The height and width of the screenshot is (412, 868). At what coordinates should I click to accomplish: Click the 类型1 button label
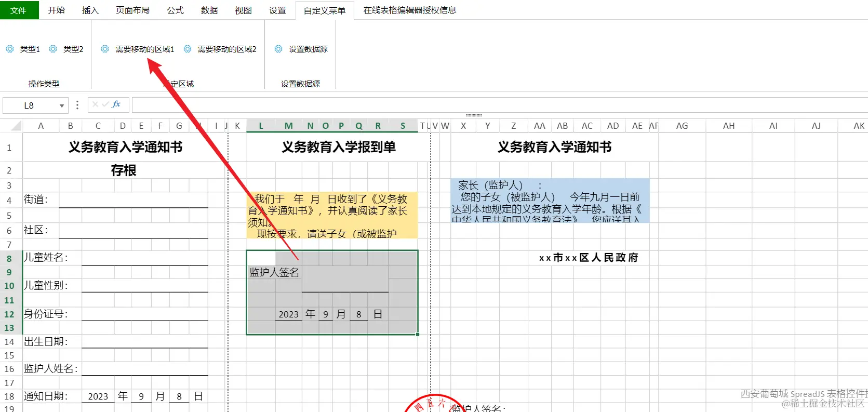30,49
